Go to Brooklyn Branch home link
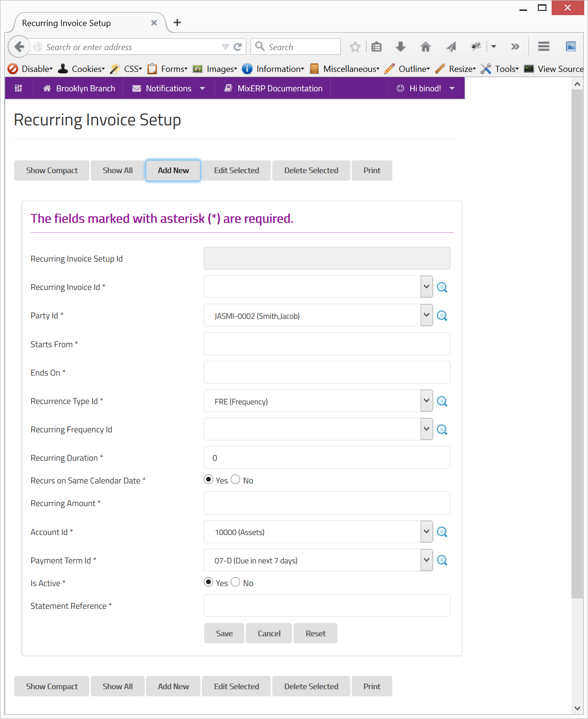Screen dimensions: 588x719 (x=79, y=88)
